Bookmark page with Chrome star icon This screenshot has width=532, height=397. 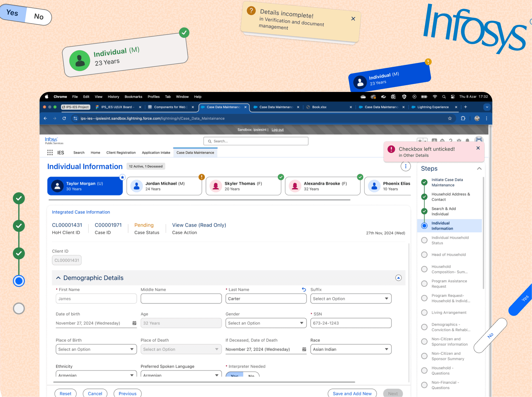click(x=450, y=119)
